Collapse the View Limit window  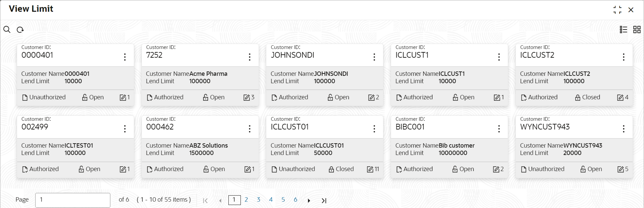click(618, 10)
